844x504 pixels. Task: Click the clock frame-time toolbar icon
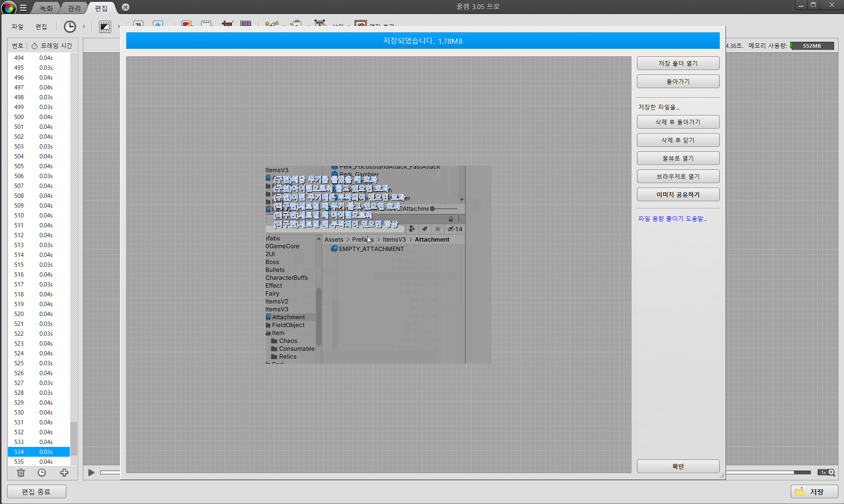pyautogui.click(x=70, y=26)
